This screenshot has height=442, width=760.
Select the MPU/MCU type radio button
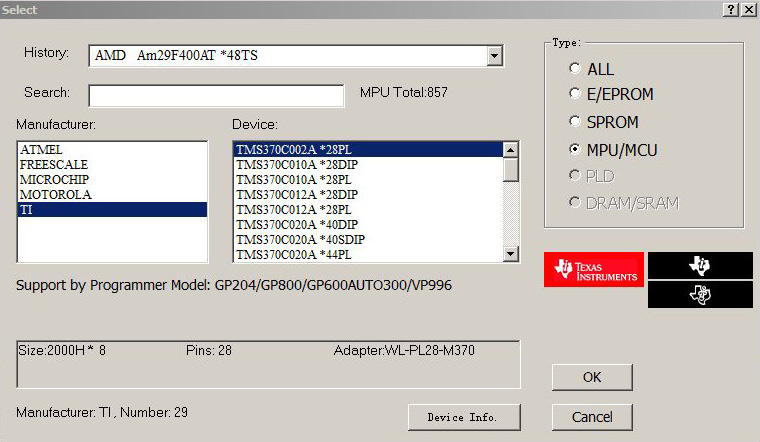click(575, 149)
